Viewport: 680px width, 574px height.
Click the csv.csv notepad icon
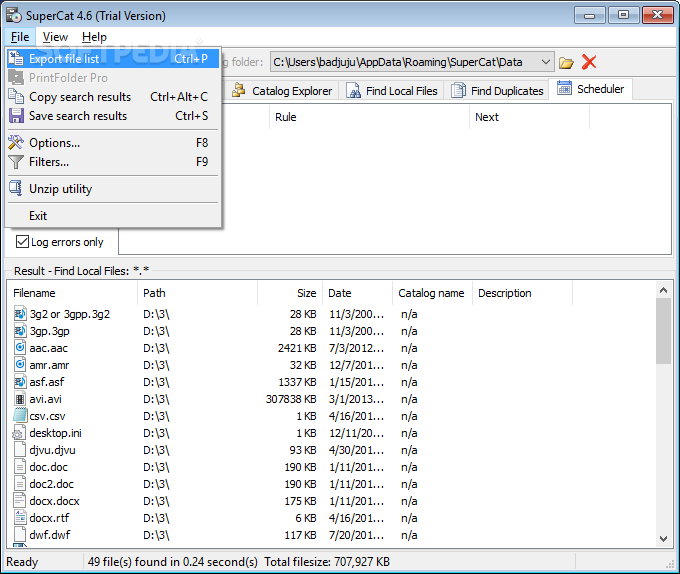pyautogui.click(x=20, y=415)
